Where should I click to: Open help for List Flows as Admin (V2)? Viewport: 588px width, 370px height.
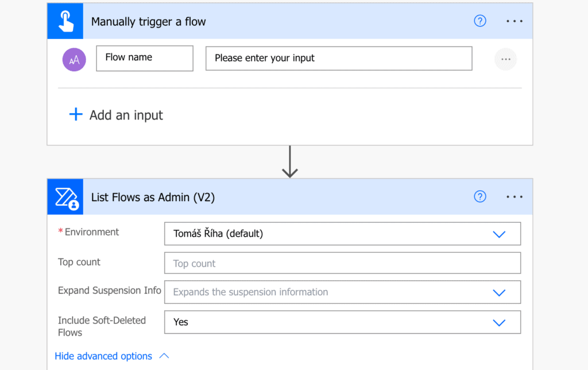480,197
